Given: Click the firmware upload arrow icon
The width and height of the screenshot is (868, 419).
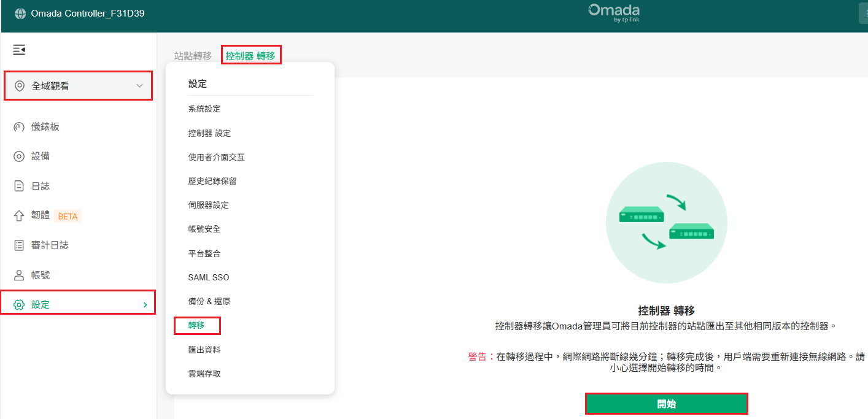Looking at the screenshot, I should [19, 216].
